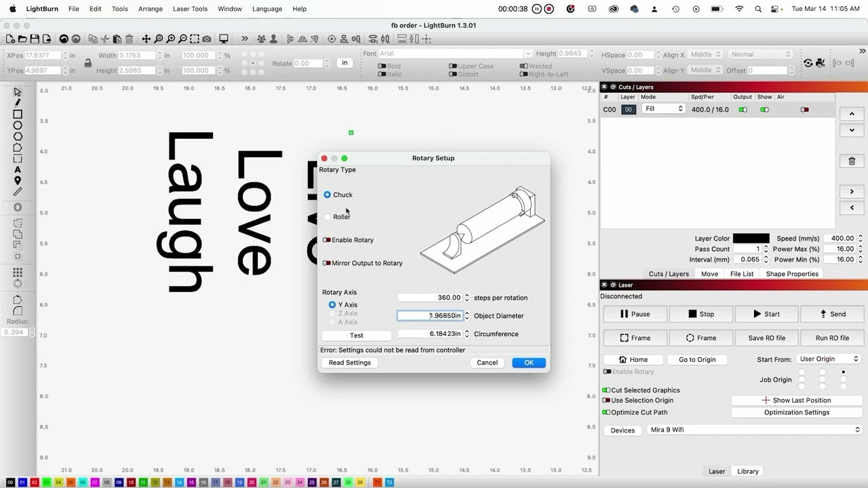This screenshot has height=488, width=868.
Task: Toggle Show switch for layer C00
Action: point(764,110)
